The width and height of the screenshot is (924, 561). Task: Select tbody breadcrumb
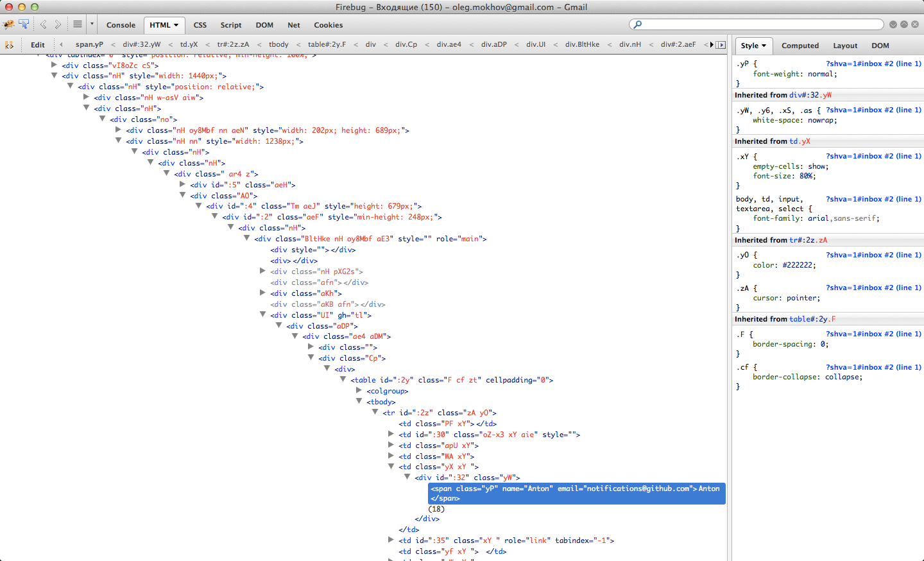tap(278, 44)
